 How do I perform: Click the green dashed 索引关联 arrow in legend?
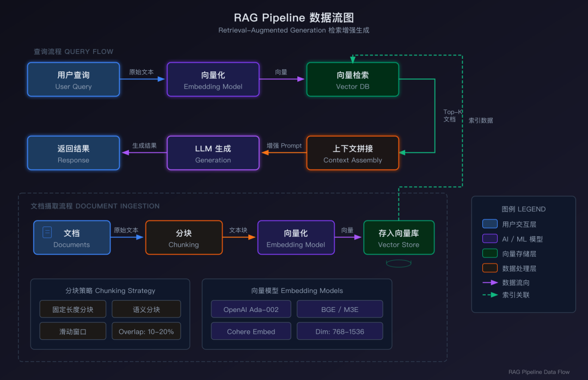[x=490, y=295]
